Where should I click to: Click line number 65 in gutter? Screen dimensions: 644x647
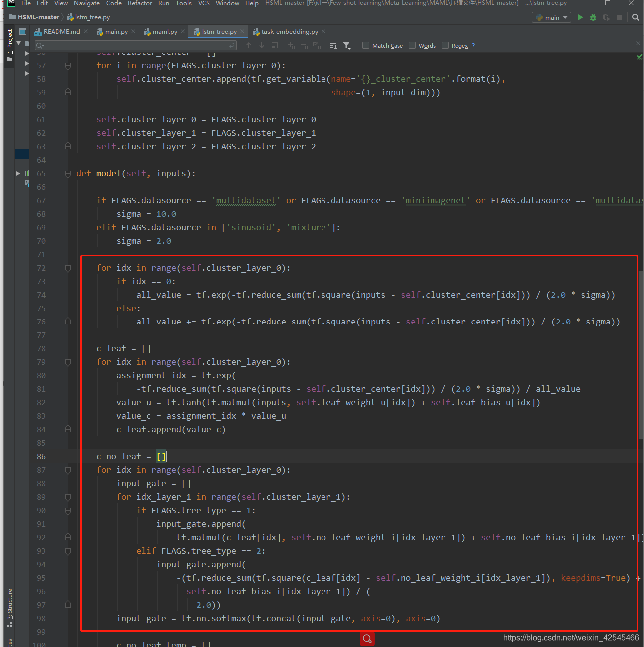coord(41,173)
